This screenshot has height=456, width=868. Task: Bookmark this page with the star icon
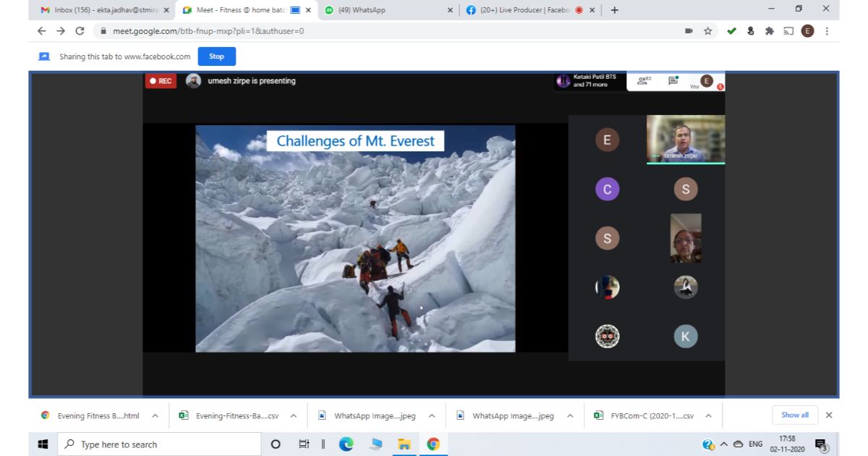coord(708,31)
